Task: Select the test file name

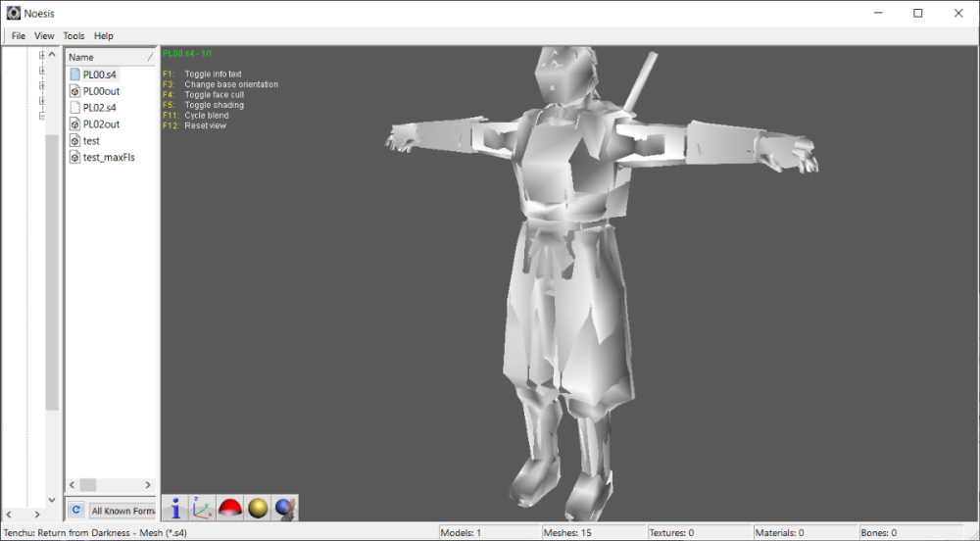Action: click(x=91, y=140)
